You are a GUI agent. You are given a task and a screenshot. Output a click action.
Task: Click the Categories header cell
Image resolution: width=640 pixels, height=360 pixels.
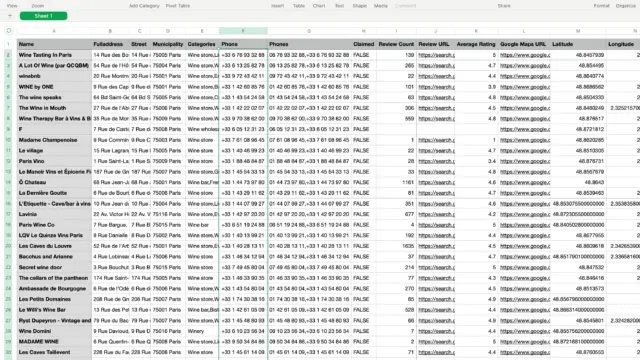pos(202,44)
